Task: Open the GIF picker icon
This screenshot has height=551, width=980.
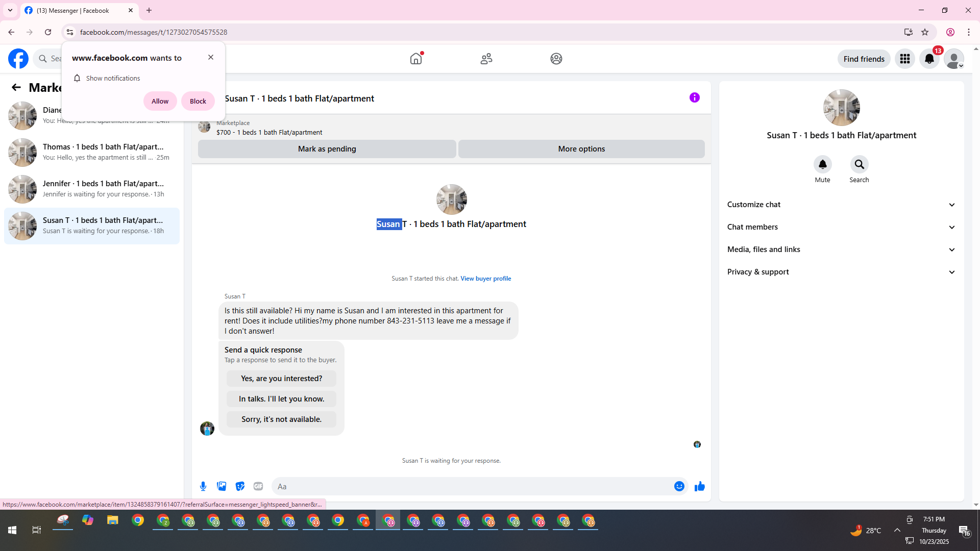Action: coord(258,486)
